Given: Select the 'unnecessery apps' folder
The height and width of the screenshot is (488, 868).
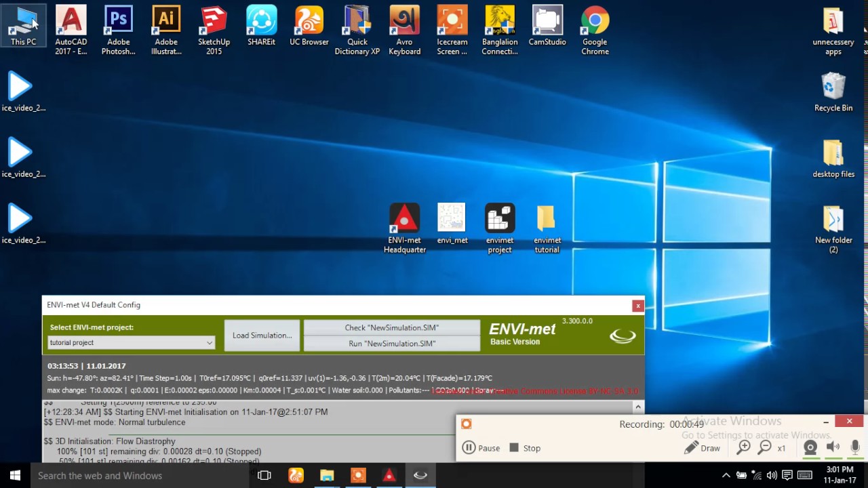Looking at the screenshot, I should (833, 30).
